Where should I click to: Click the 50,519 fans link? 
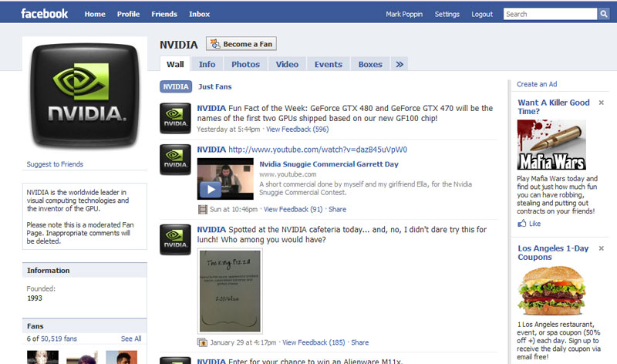59,339
